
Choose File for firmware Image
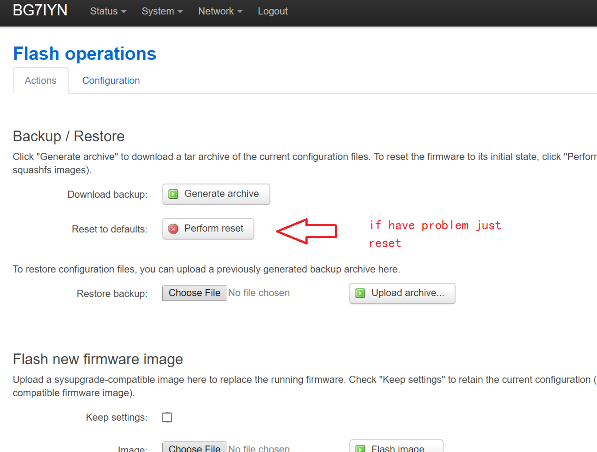(x=194, y=447)
